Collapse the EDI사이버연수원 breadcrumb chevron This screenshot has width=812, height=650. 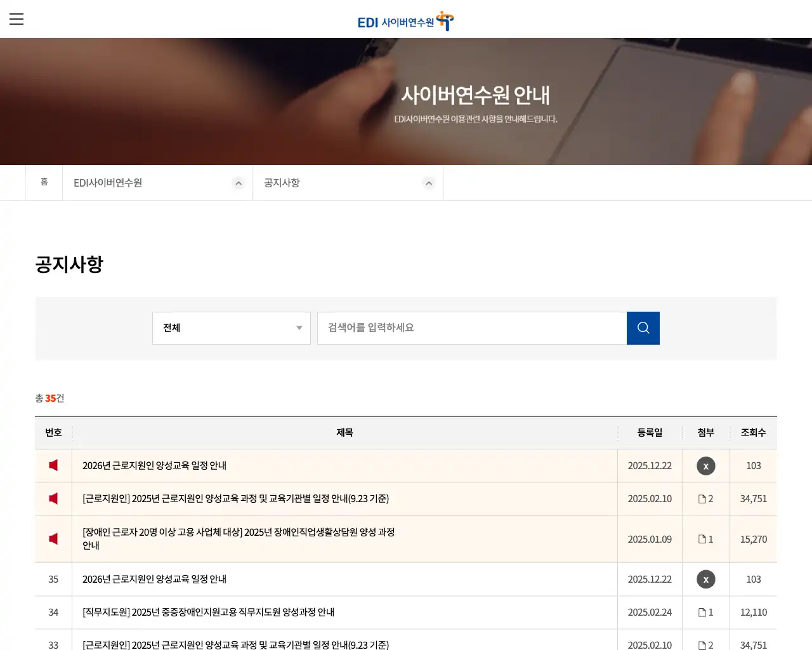[x=239, y=183]
